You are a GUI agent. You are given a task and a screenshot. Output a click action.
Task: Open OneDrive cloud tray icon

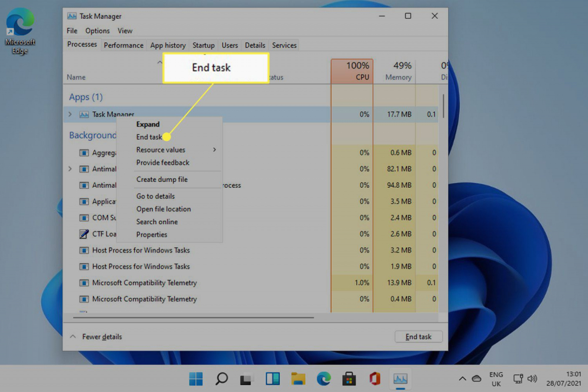click(477, 378)
